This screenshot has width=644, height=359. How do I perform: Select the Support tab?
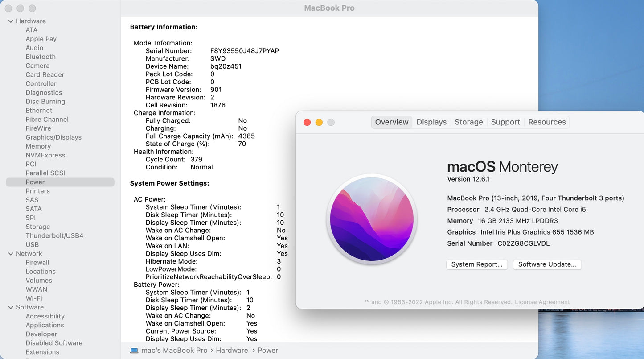coord(505,122)
